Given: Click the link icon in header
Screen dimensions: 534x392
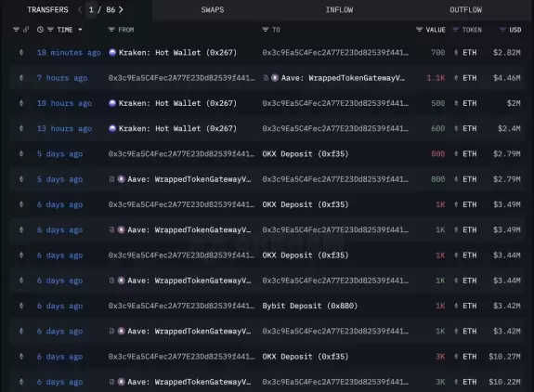Looking at the screenshot, I should (26, 30).
